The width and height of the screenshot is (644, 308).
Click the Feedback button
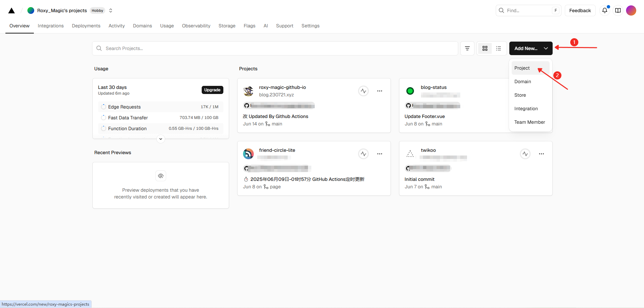(580, 10)
